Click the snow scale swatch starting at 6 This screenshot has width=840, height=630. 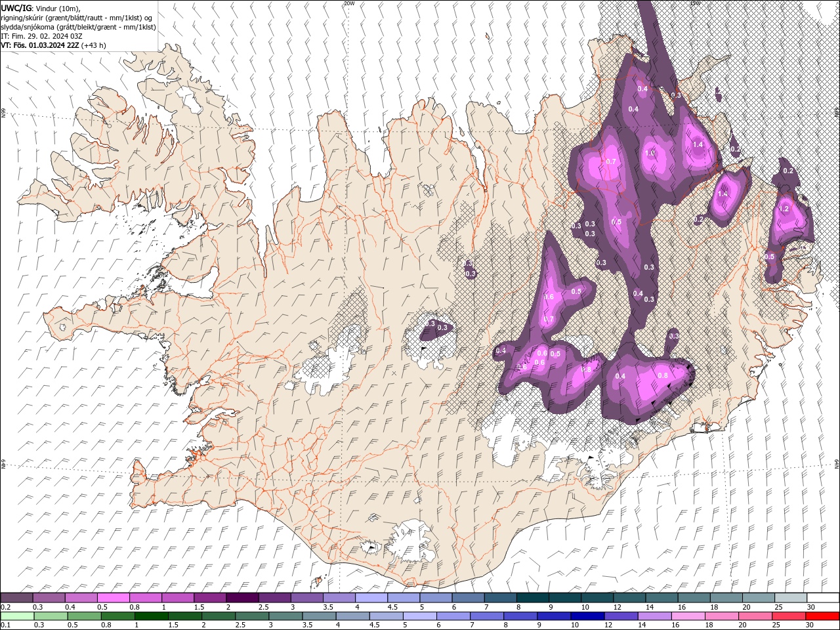tap(468, 598)
